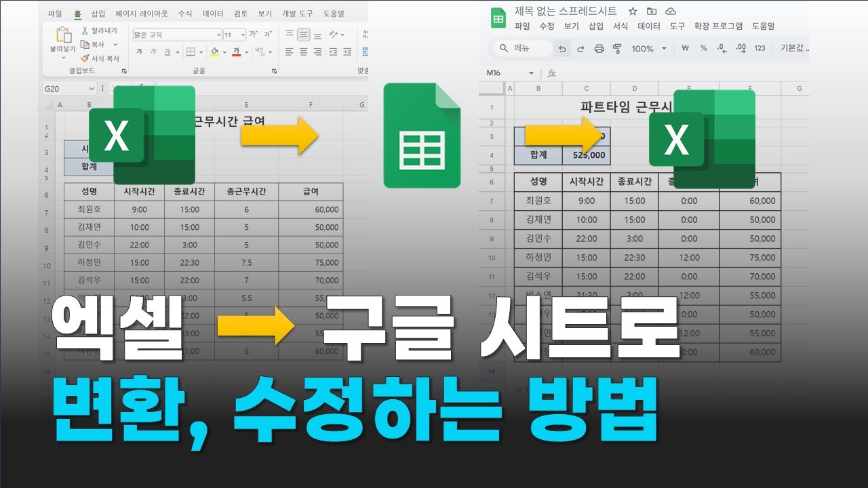The image size is (868, 488).
Task: Click the move-to-folder icon beside the title
Action: [652, 11]
